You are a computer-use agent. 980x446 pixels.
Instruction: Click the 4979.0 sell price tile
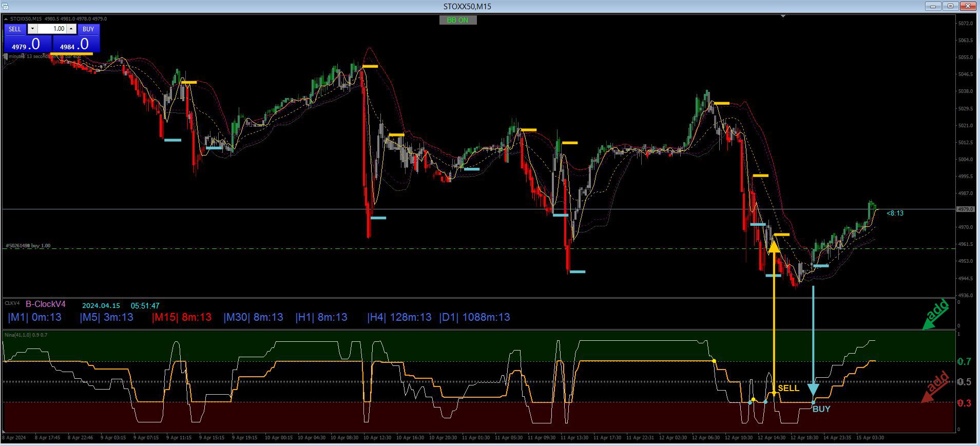tap(28, 44)
